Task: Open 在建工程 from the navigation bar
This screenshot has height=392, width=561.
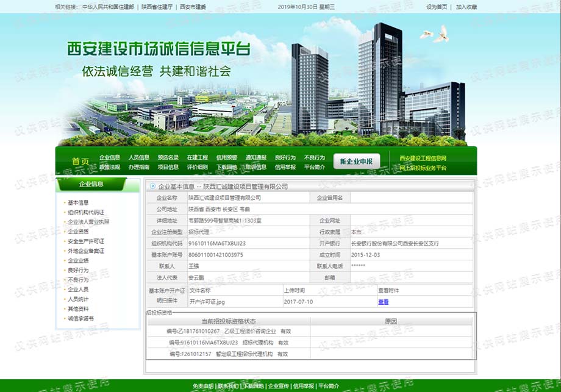Action: coord(198,157)
